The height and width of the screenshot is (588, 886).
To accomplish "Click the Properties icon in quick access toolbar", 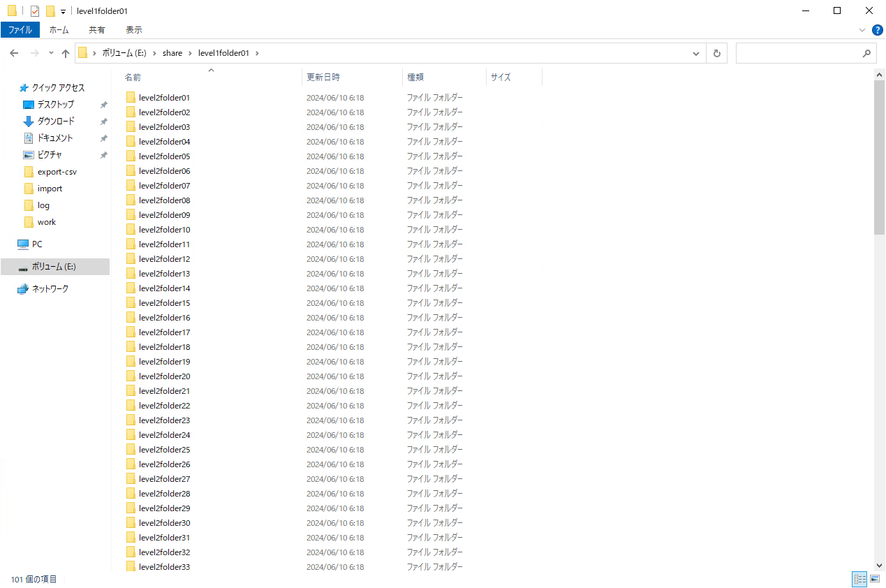I will click(35, 11).
